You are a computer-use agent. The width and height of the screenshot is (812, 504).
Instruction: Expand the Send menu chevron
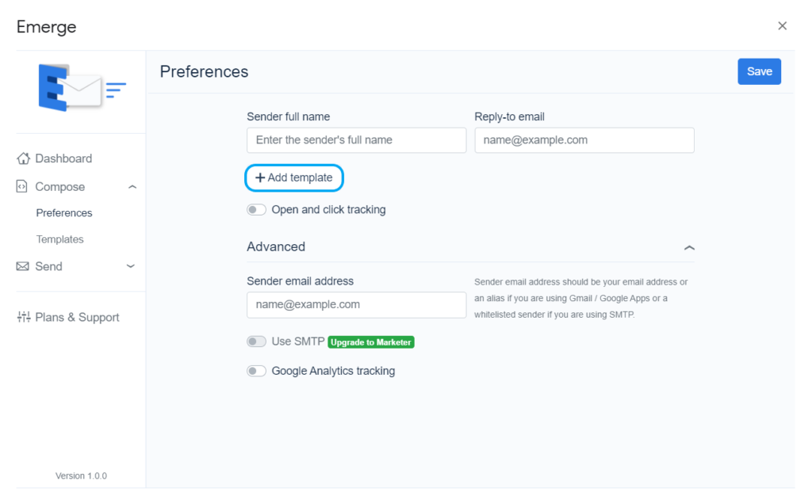tap(131, 266)
